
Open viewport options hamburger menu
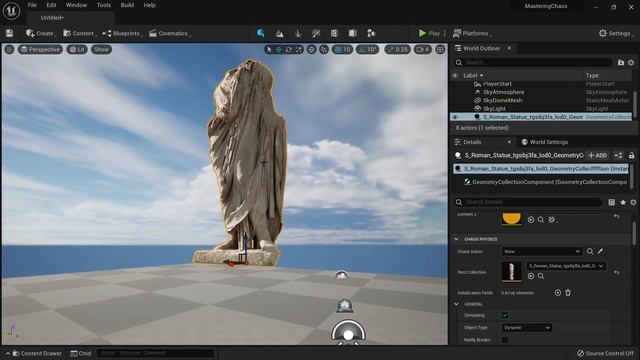coord(9,49)
